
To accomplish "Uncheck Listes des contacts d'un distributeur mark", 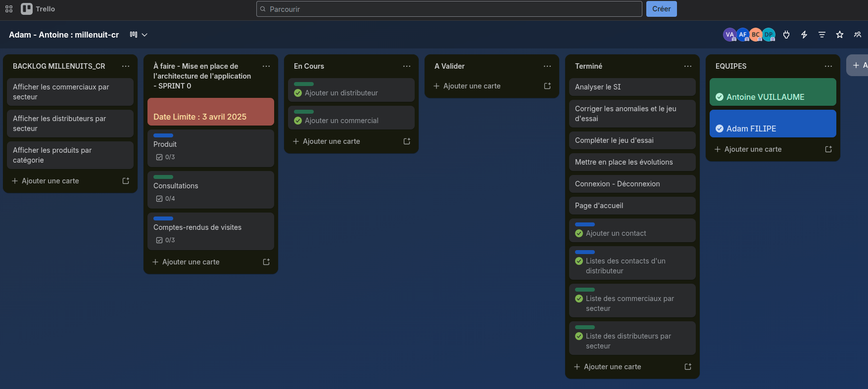I will coord(579,261).
